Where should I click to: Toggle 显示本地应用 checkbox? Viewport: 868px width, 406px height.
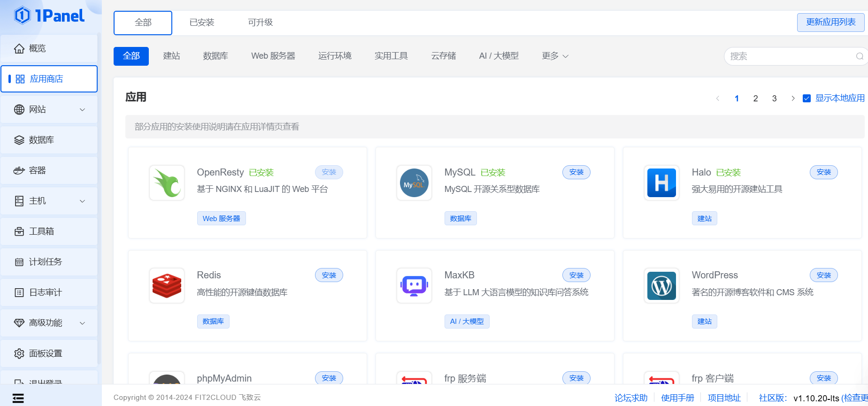[807, 98]
